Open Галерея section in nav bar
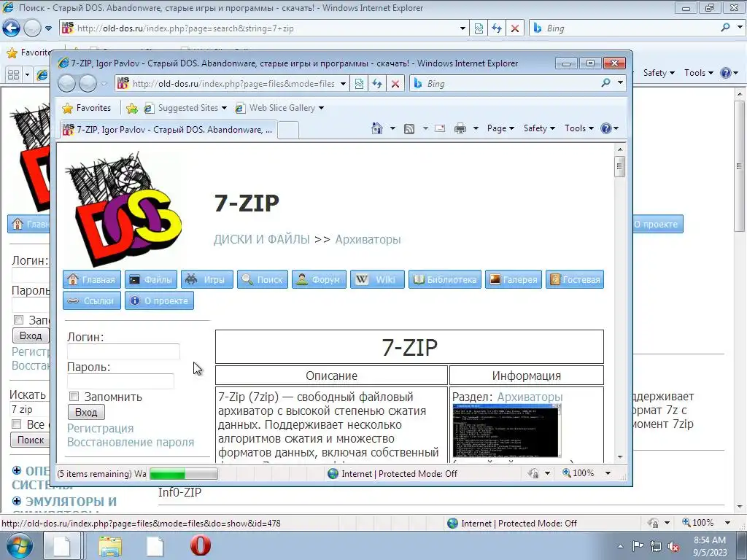This screenshot has width=747, height=560. pos(514,279)
